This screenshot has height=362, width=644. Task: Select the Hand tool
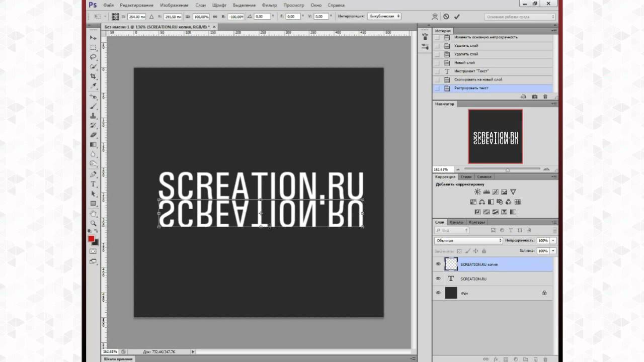(93, 214)
